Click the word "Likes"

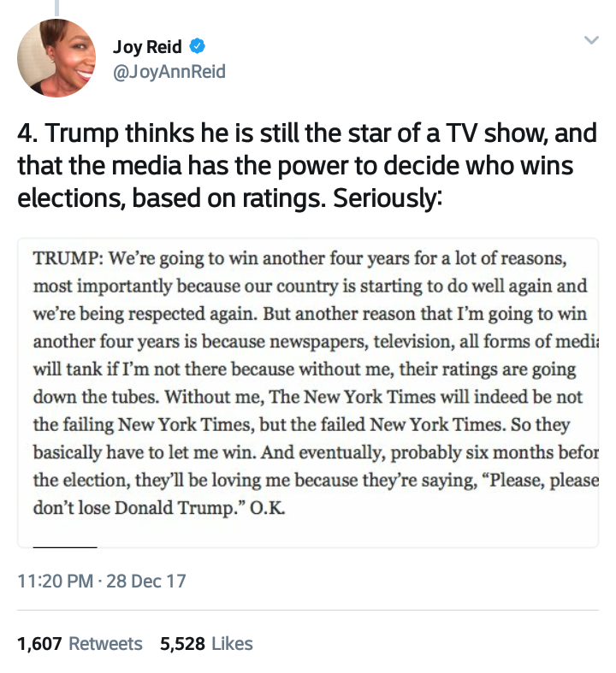tap(231, 643)
